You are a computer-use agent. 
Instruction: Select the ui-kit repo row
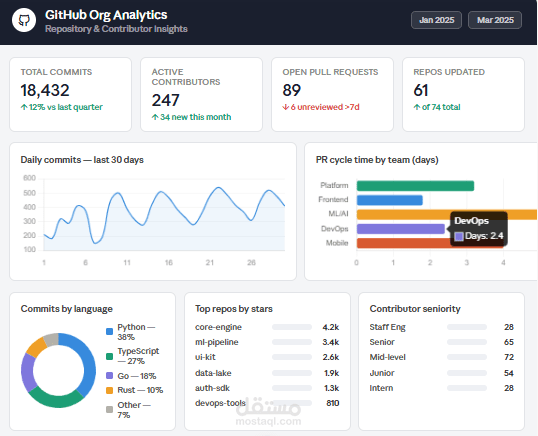pyautogui.click(x=267, y=357)
